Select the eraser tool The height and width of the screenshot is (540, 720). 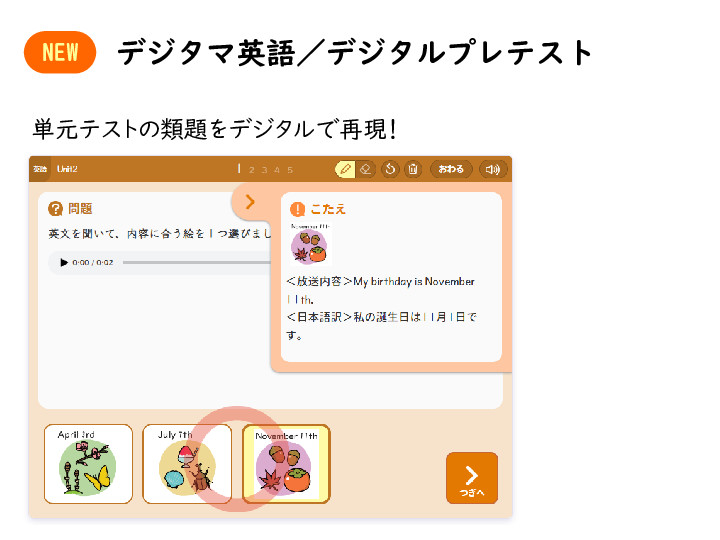[x=366, y=169]
